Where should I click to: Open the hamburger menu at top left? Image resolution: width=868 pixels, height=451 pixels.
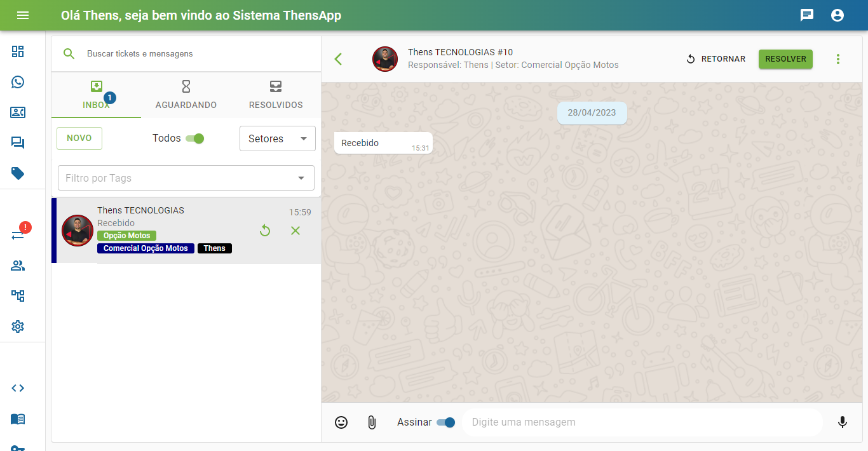click(23, 15)
